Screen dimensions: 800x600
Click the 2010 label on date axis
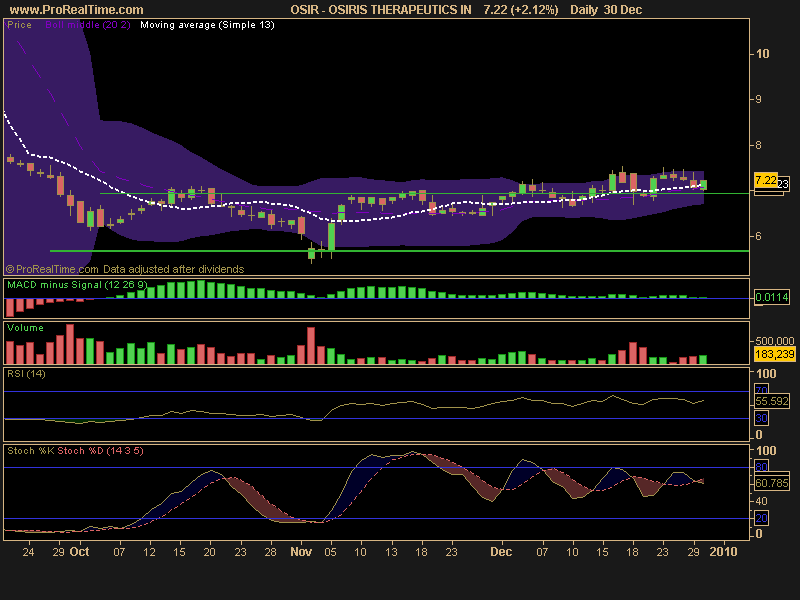(723, 552)
